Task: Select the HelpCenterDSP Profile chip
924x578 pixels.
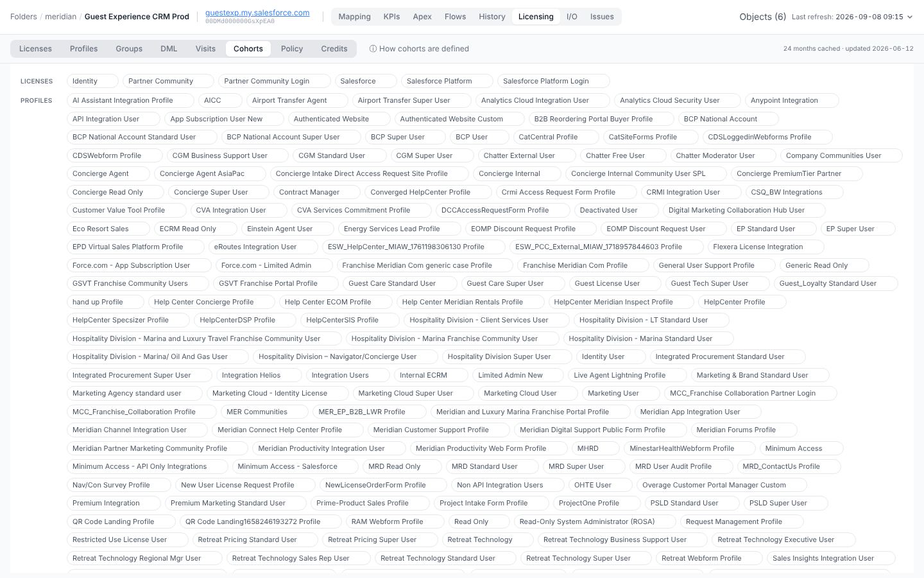Action: point(245,320)
